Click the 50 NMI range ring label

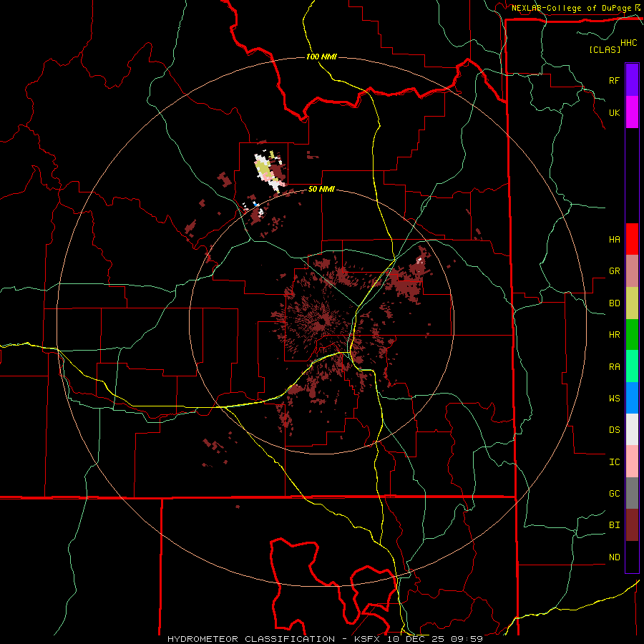[321, 189]
